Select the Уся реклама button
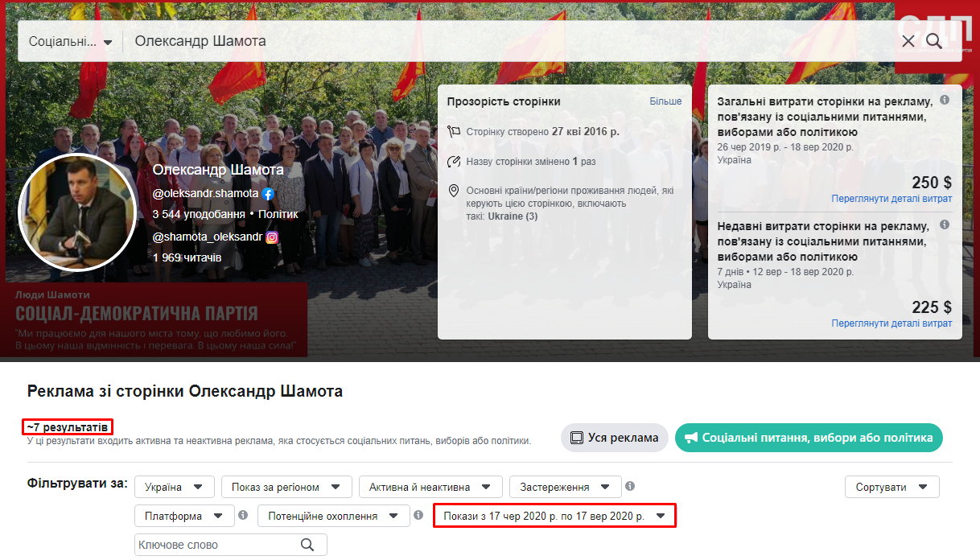Screen dimensions: 980x560 (615, 438)
